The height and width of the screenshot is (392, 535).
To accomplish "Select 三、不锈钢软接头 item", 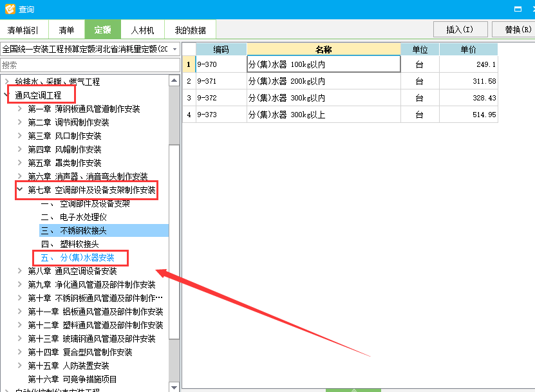I will pyautogui.click(x=104, y=230).
